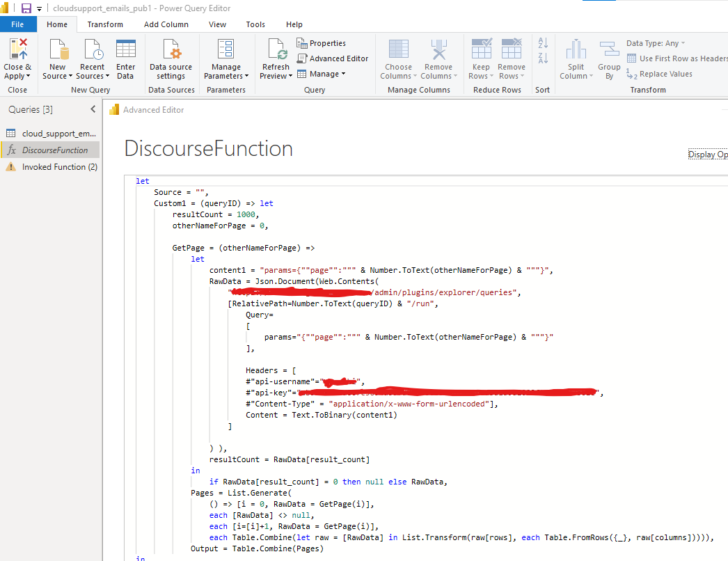
Task: Click the Split Column icon
Action: pyautogui.click(x=576, y=49)
